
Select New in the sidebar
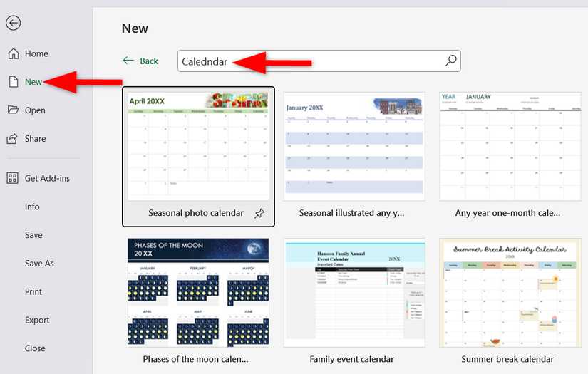tap(33, 82)
